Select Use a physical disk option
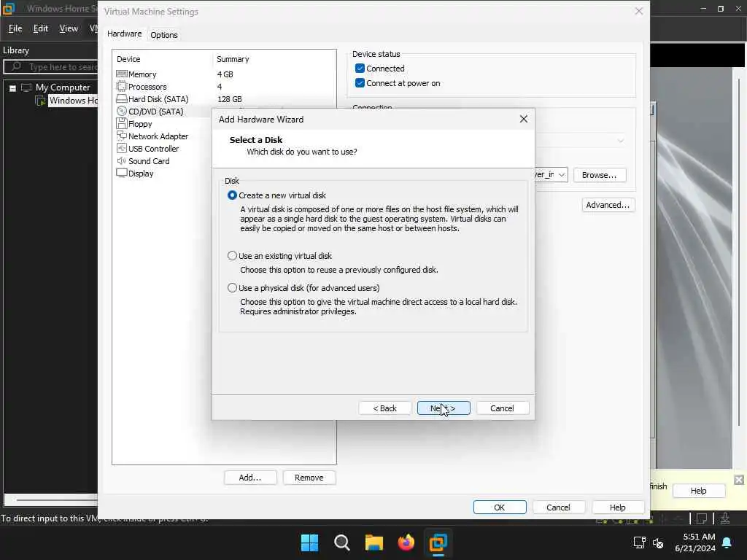Viewport: 747px width, 560px height. click(232, 287)
